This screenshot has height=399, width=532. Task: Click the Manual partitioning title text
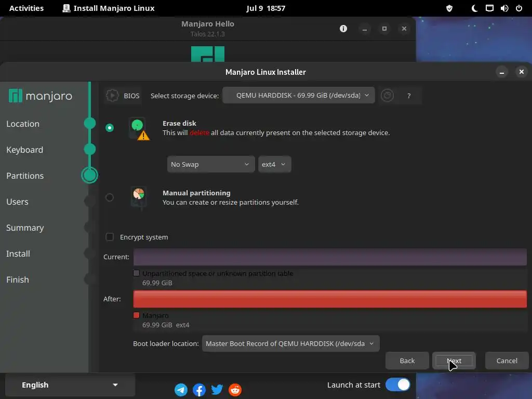point(196,193)
